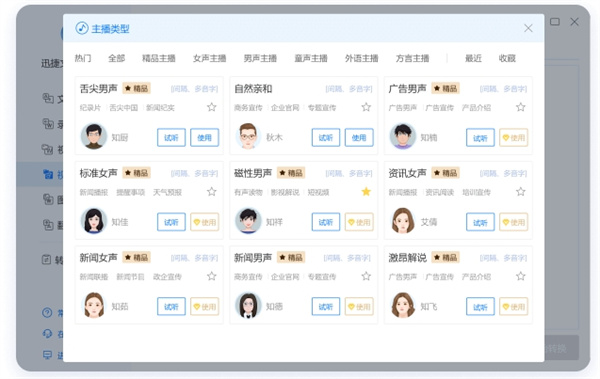
Task: Star the 广告男声 voice card
Action: (520, 107)
